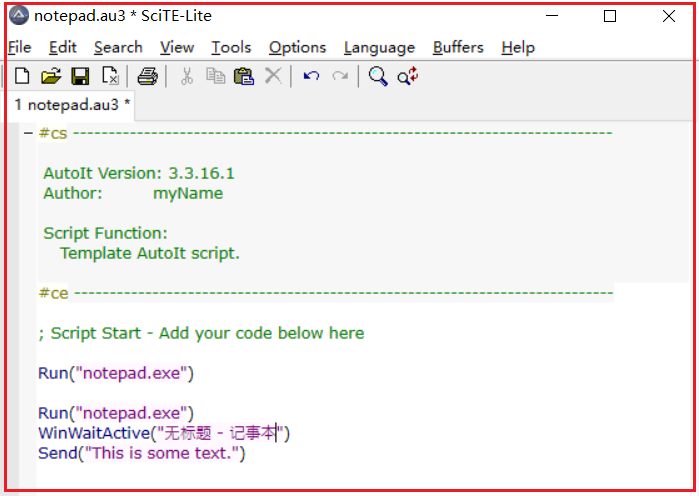The height and width of the screenshot is (496, 699).
Task: Click the line 'AutoIt Version: 3.3.16.1'
Action: click(139, 173)
